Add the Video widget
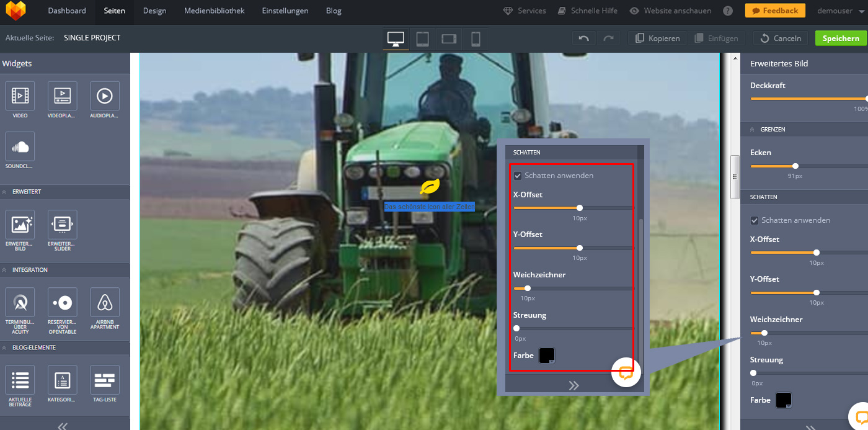868x430 pixels. (20, 96)
